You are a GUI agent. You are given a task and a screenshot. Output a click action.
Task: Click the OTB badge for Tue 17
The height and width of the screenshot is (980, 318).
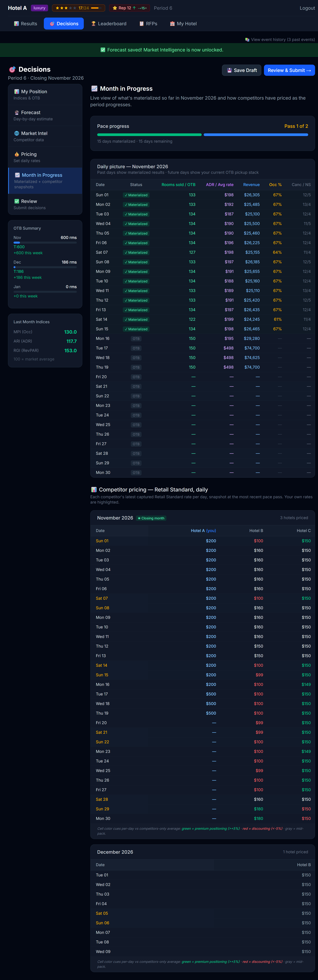coord(136,349)
